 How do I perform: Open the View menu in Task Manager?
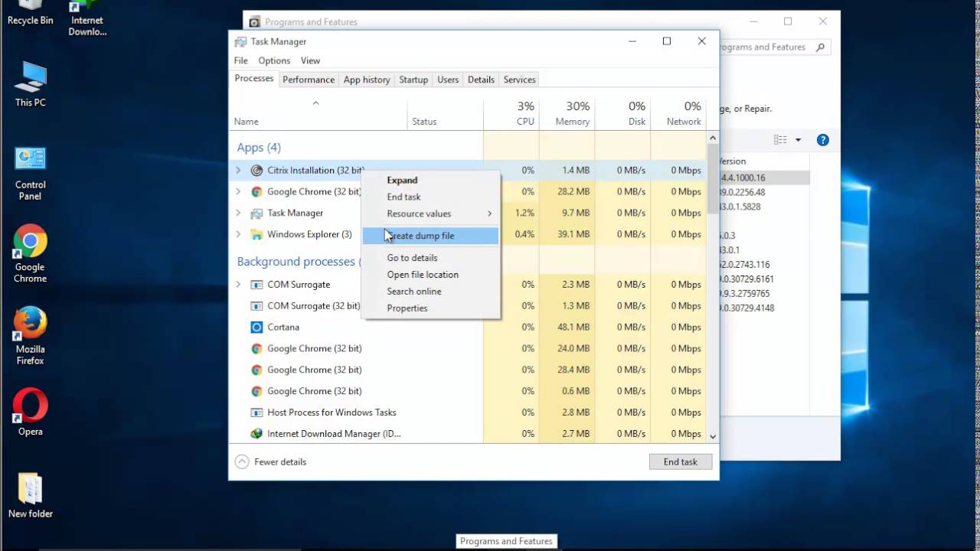[x=310, y=60]
